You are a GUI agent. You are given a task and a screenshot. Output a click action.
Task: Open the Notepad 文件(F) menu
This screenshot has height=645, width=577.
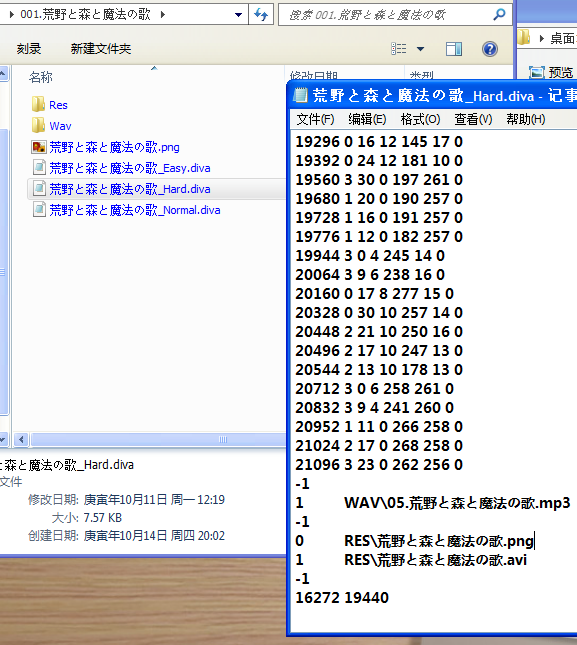coord(315,119)
